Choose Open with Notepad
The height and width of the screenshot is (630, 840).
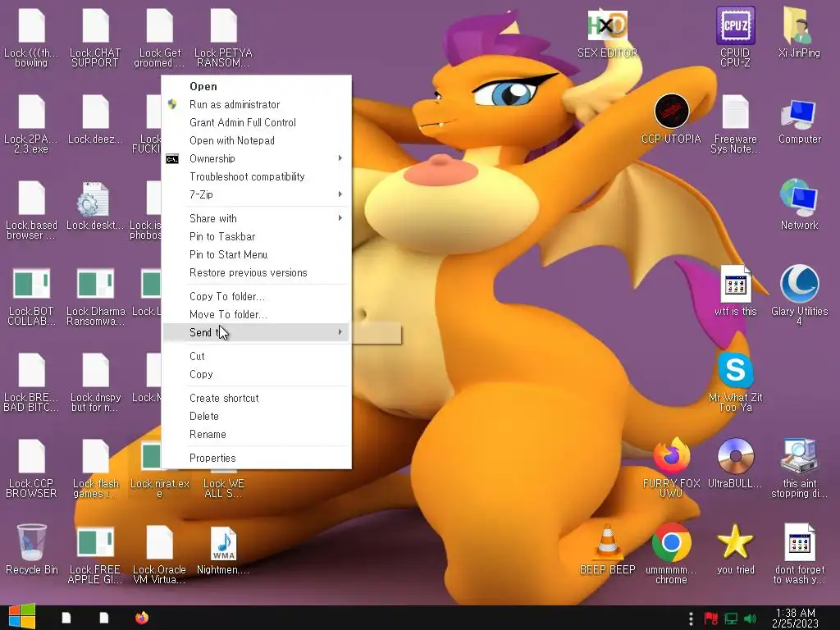256,141
